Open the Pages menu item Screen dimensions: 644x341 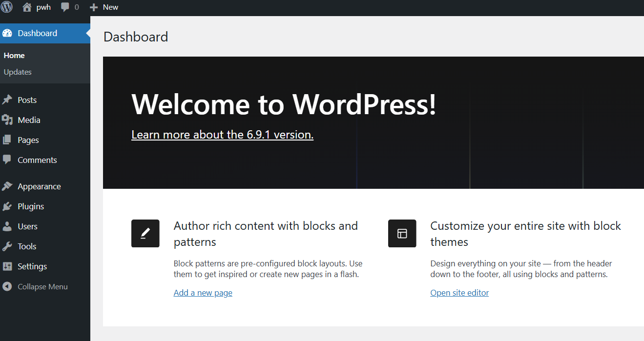(28, 140)
